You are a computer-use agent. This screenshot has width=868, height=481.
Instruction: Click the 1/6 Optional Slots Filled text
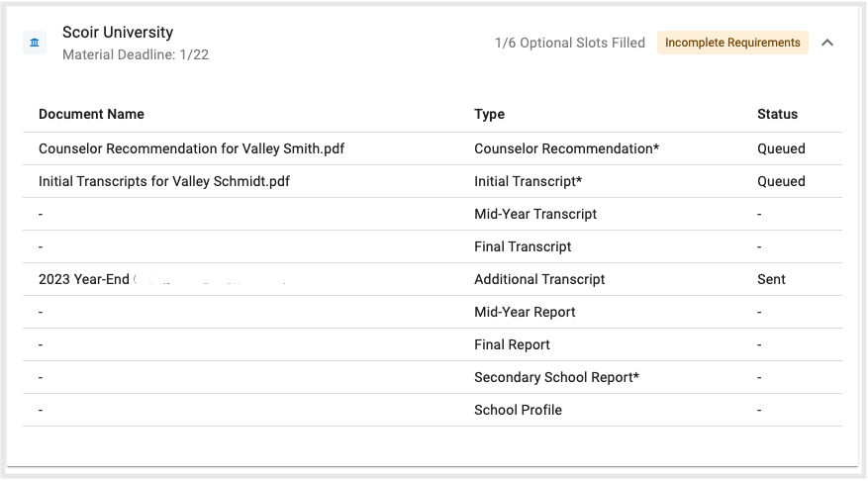[569, 44]
